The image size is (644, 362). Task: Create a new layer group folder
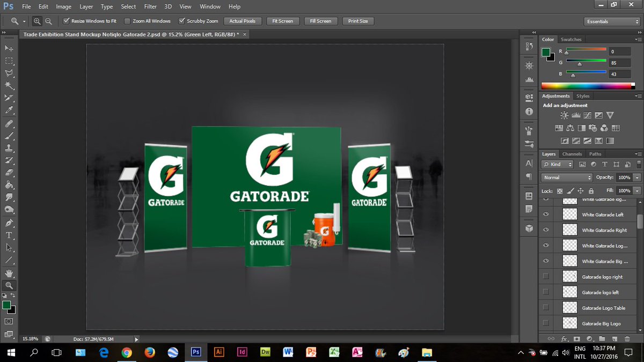(x=602, y=339)
